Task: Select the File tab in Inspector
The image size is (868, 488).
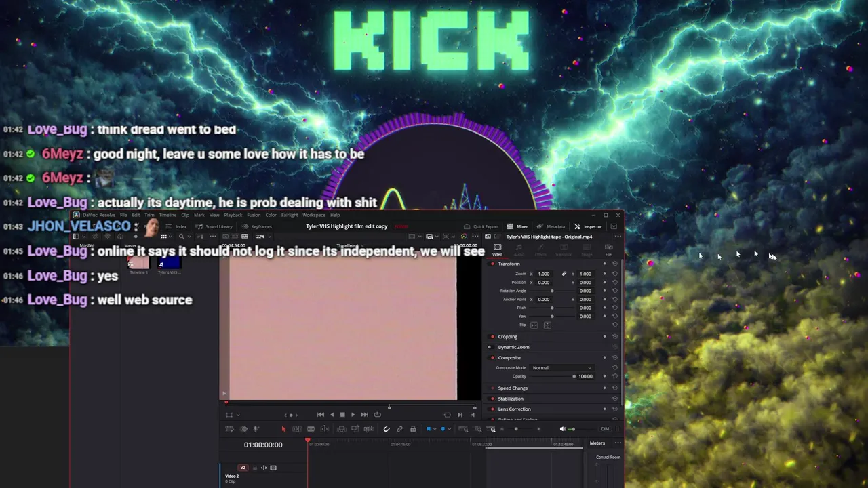Action: 608,250
